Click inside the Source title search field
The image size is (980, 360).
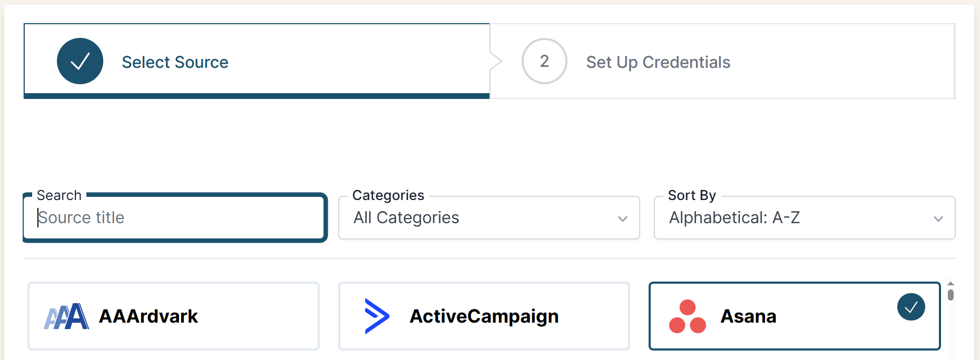tap(174, 217)
